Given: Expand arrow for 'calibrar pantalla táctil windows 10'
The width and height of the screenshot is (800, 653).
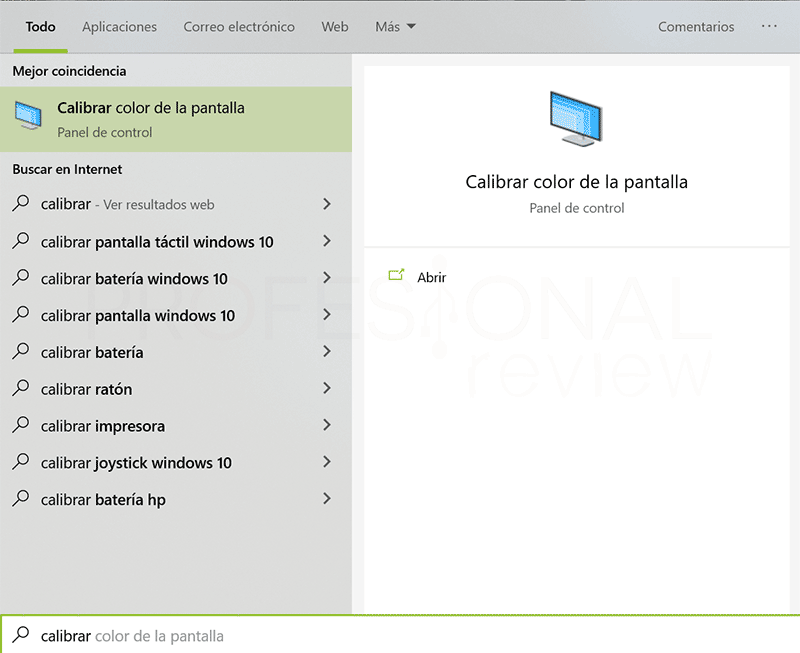Looking at the screenshot, I should click(x=327, y=241).
